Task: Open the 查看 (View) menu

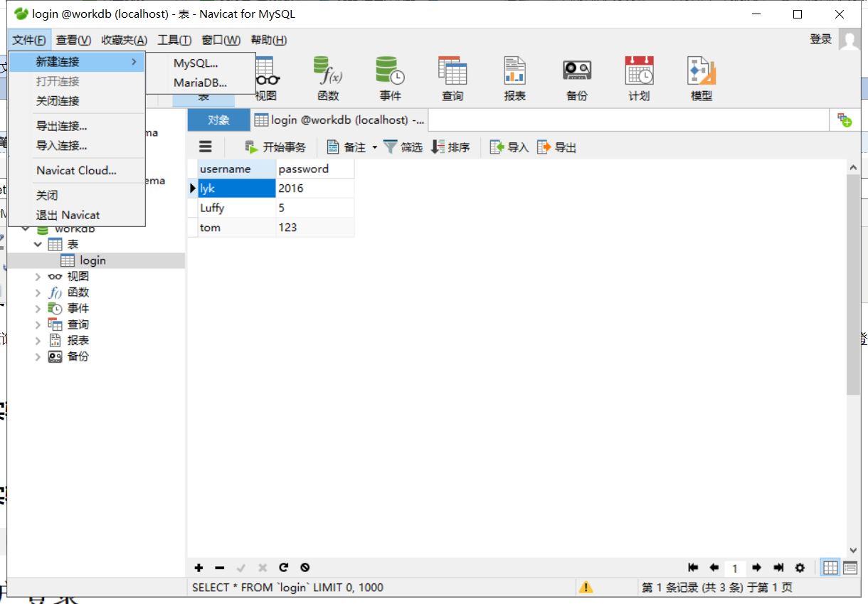Action: coord(73,40)
